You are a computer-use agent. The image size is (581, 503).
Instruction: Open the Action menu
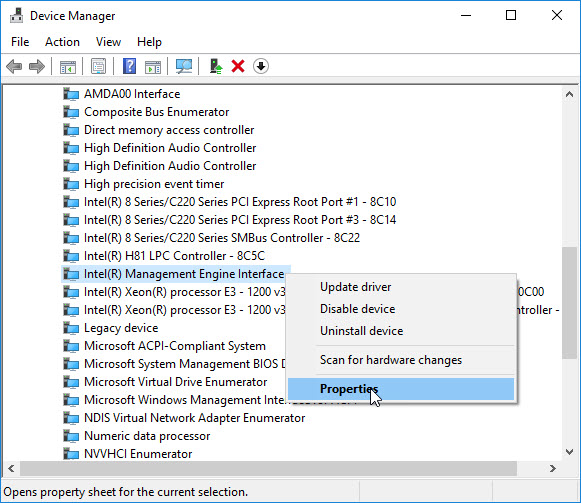click(x=62, y=42)
